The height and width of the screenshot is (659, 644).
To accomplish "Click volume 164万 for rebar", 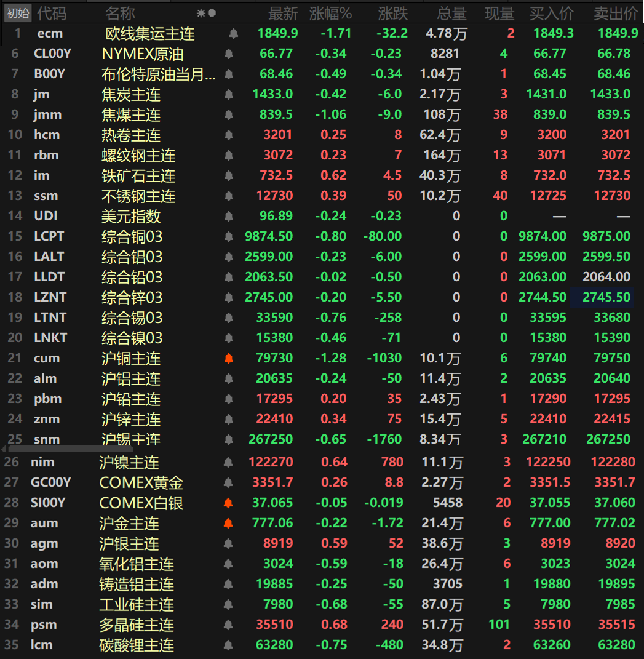I will tap(442, 156).
